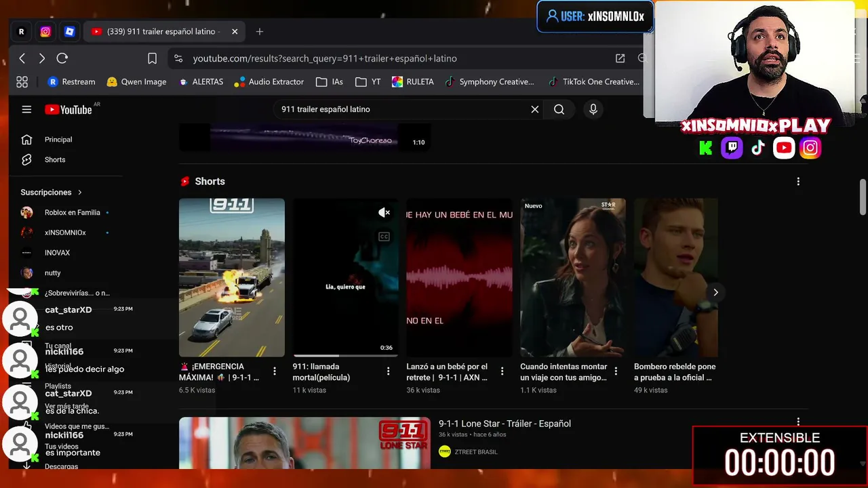Click the page vertical scrollbar
Viewport: 868px width, 488px height.
(863, 197)
